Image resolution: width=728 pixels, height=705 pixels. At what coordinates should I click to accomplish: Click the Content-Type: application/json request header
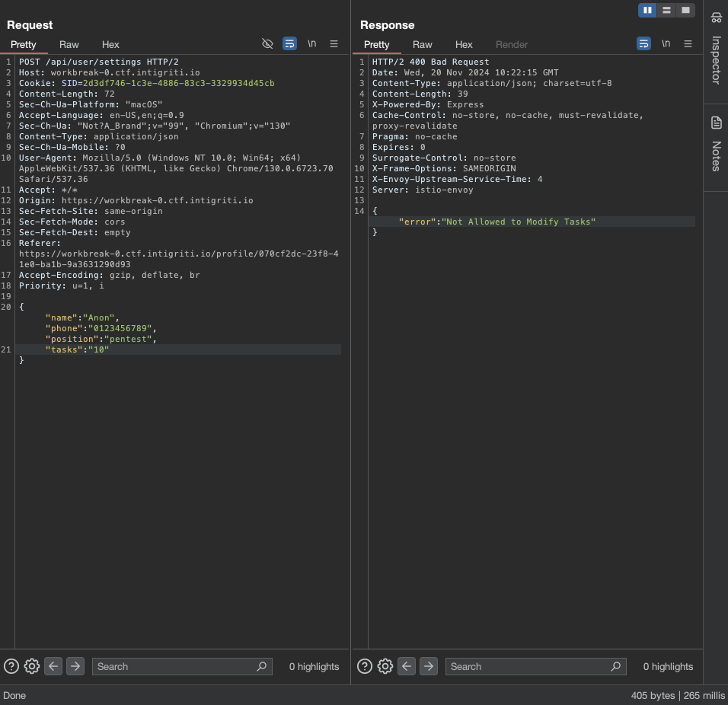pyautogui.click(x=99, y=136)
